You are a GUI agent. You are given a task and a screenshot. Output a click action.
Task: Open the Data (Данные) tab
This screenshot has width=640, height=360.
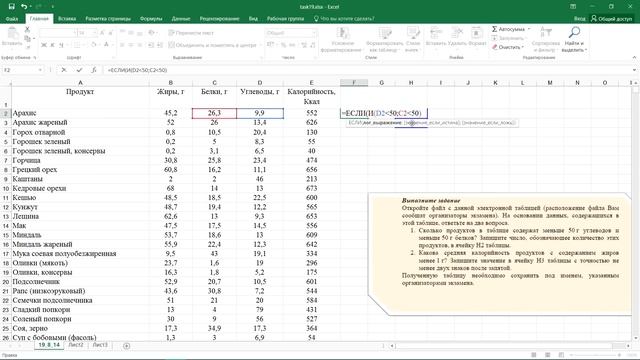coord(181,19)
